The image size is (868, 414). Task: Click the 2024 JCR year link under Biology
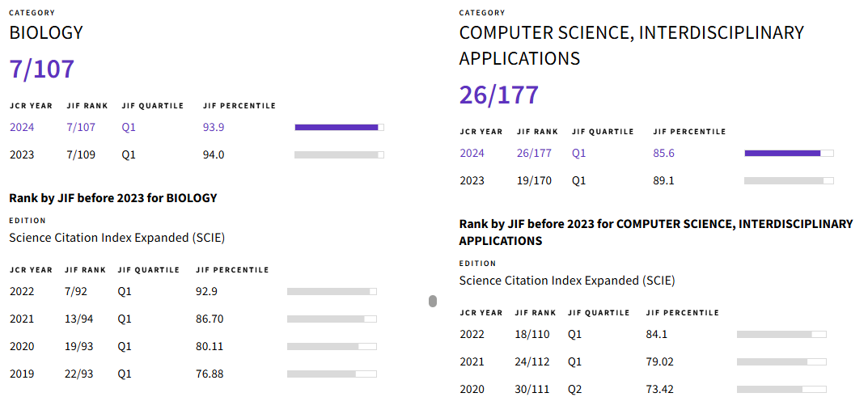point(22,127)
